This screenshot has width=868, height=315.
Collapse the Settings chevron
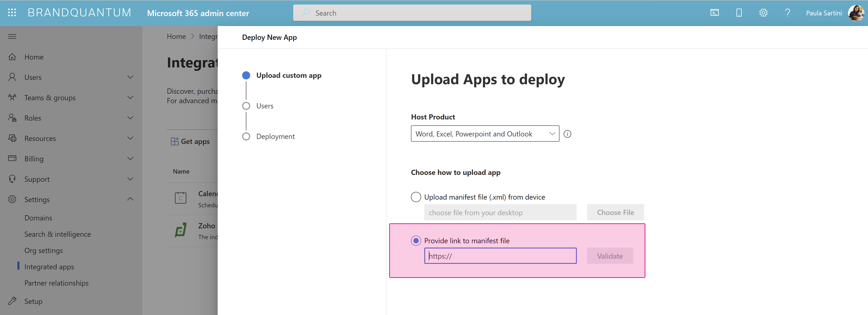point(130,199)
